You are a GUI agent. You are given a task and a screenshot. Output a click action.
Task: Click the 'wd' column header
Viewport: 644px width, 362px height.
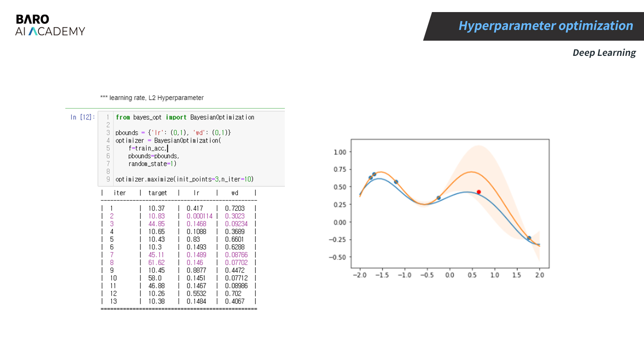tap(235, 193)
